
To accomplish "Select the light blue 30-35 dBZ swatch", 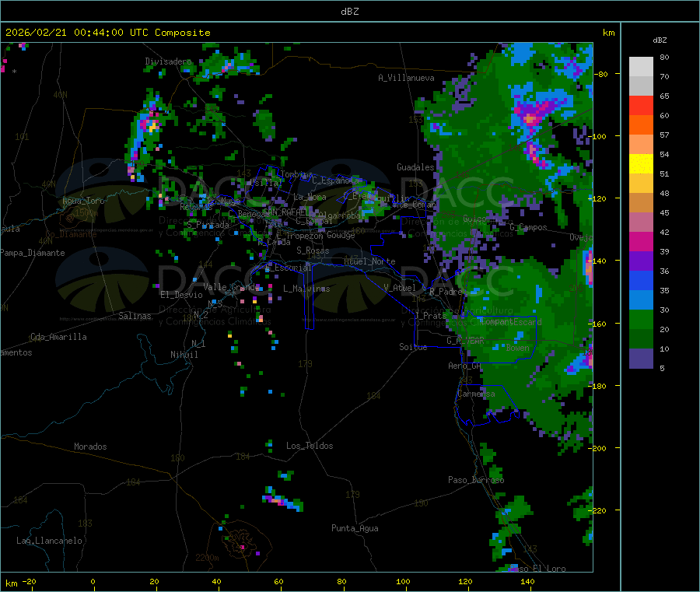I will (x=641, y=300).
